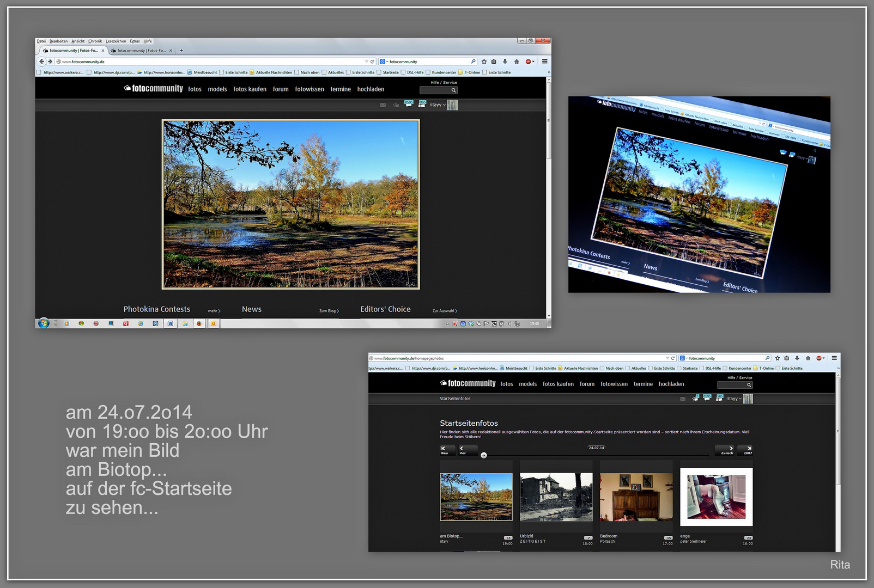874x588 pixels.
Task: Click the featured biotope landscape photo
Action: click(x=290, y=204)
